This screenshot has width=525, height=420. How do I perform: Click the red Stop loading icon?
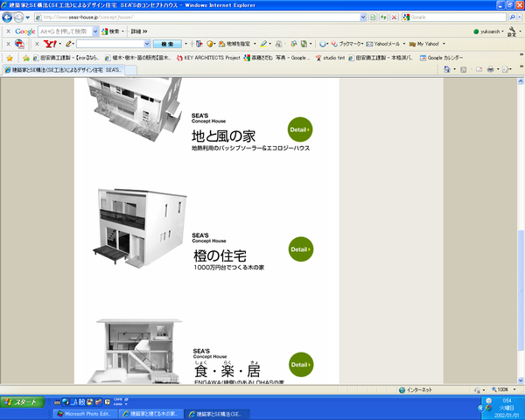(x=394, y=17)
